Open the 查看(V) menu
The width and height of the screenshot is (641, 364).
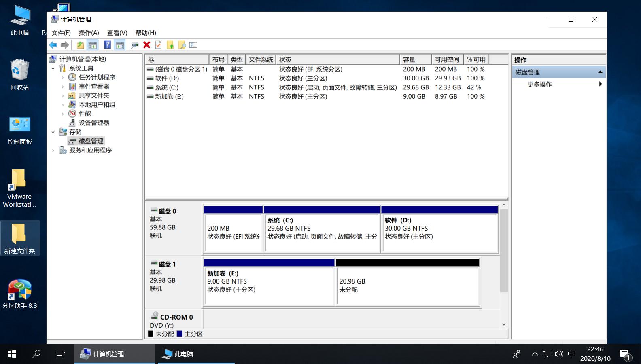[117, 33]
